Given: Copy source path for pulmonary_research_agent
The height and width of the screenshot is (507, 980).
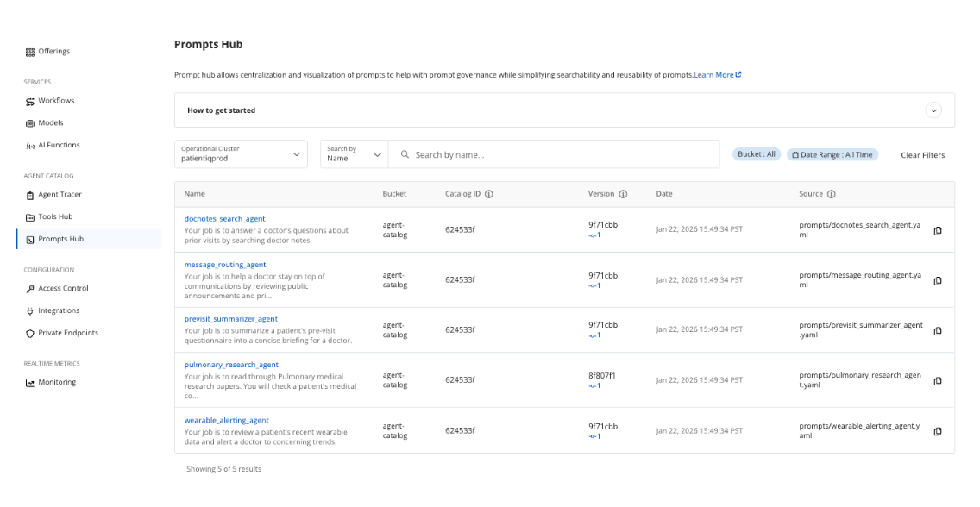Looking at the screenshot, I should (x=938, y=380).
